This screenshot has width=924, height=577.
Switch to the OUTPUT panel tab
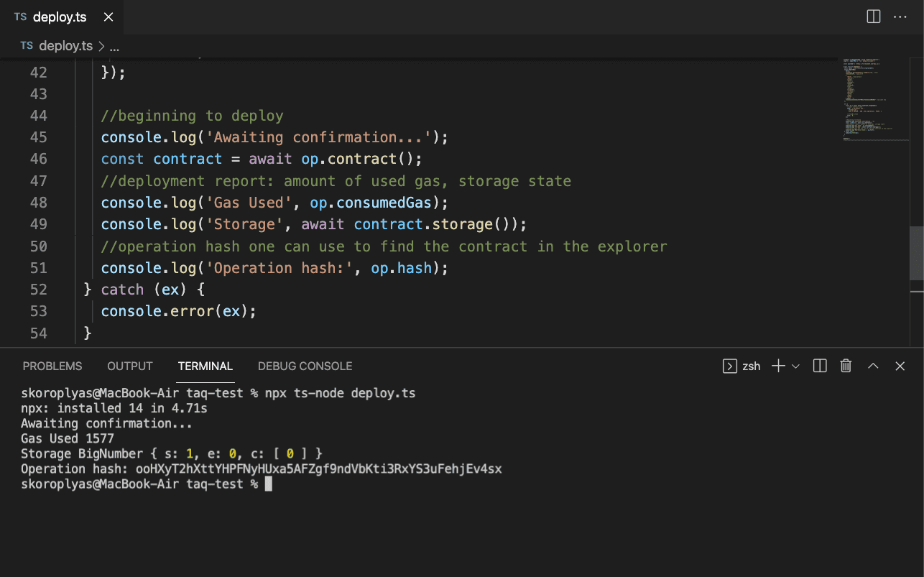[130, 366]
